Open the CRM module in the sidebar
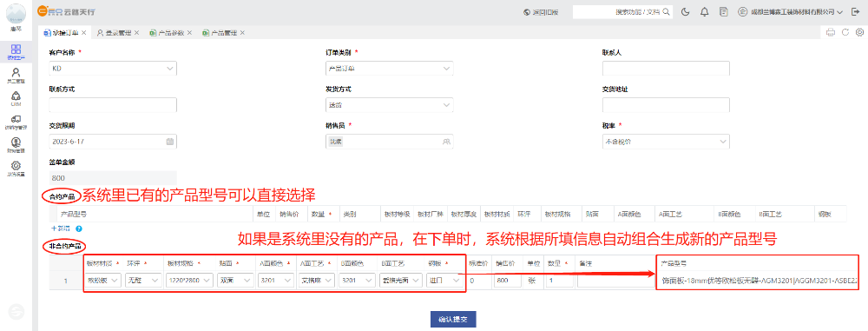868x331 pixels. pyautogui.click(x=16, y=99)
